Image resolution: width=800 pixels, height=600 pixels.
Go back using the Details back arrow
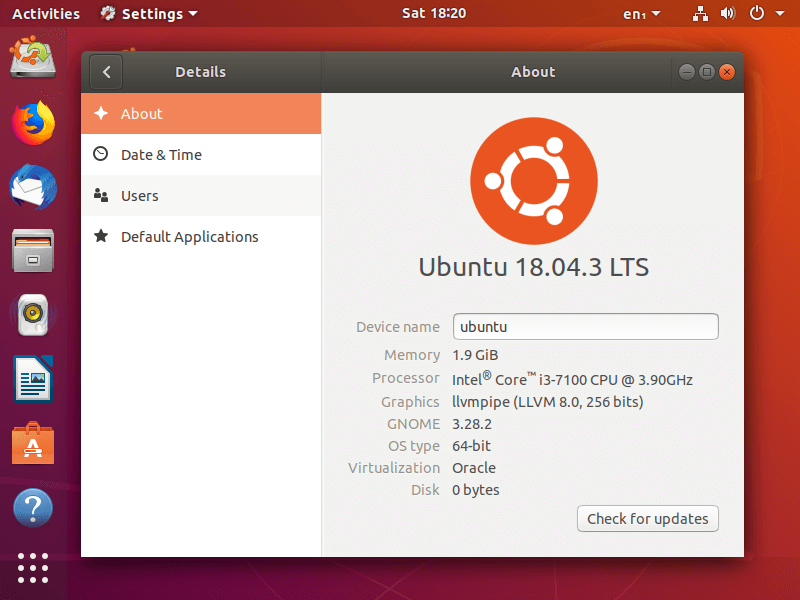tap(106, 72)
